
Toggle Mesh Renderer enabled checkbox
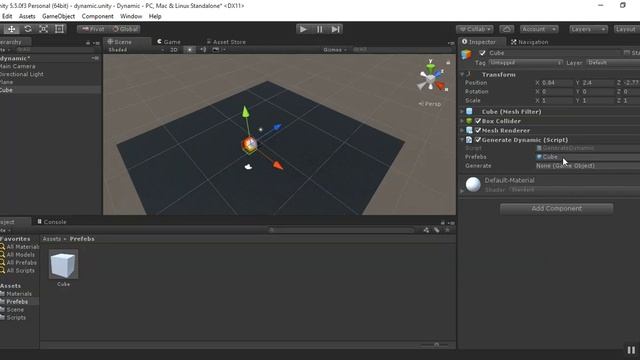[478, 130]
